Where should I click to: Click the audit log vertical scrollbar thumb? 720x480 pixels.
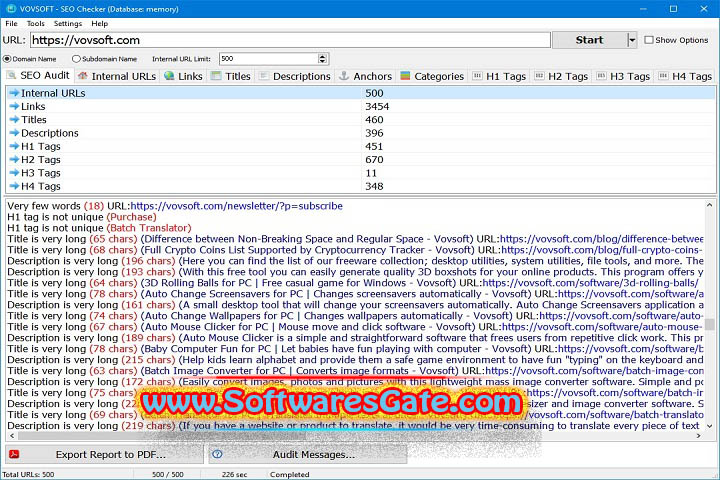tap(709, 324)
